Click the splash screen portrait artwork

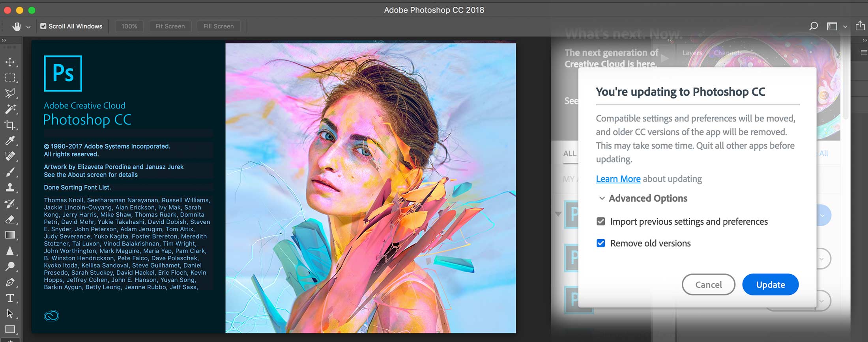(370, 188)
